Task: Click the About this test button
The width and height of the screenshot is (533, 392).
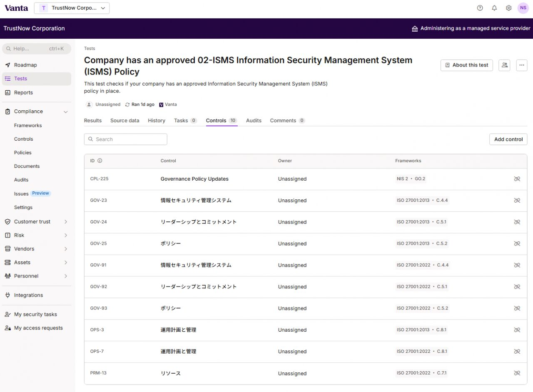Action: click(x=467, y=65)
